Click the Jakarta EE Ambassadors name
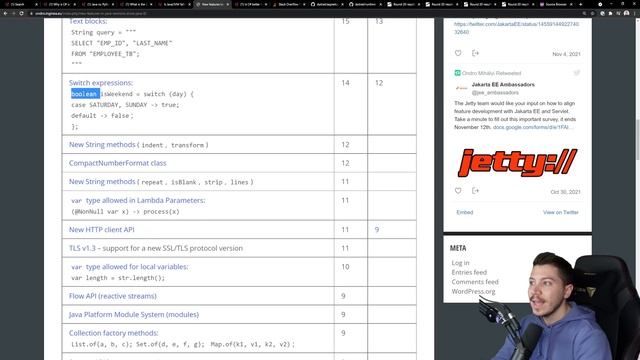 503,84
